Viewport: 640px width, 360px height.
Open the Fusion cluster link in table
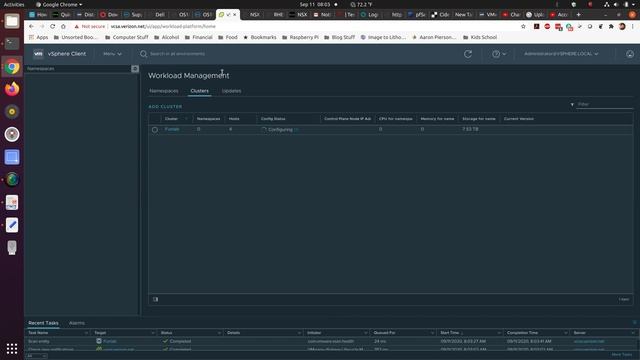172,129
